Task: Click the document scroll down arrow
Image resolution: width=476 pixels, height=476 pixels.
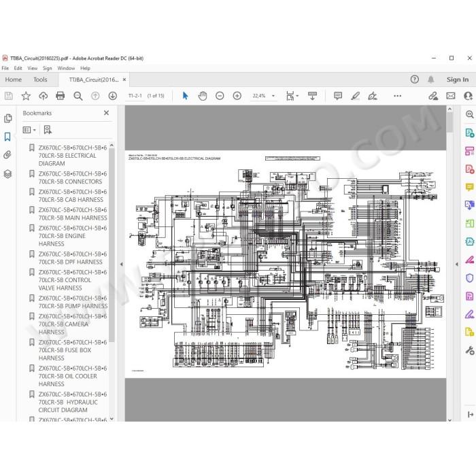Action: click(x=449, y=420)
